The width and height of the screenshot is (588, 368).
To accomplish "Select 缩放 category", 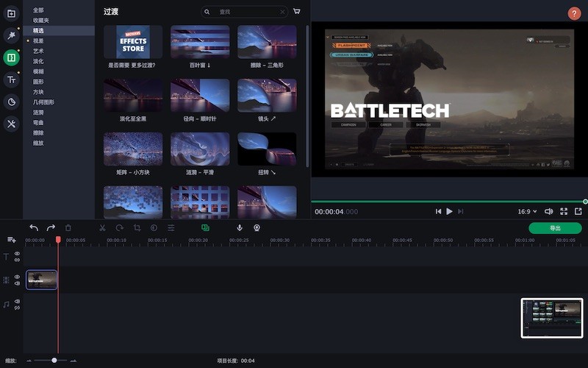I will [38, 143].
